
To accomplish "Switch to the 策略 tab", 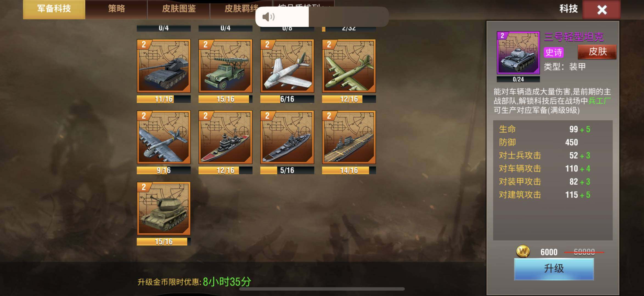I will click(x=116, y=9).
